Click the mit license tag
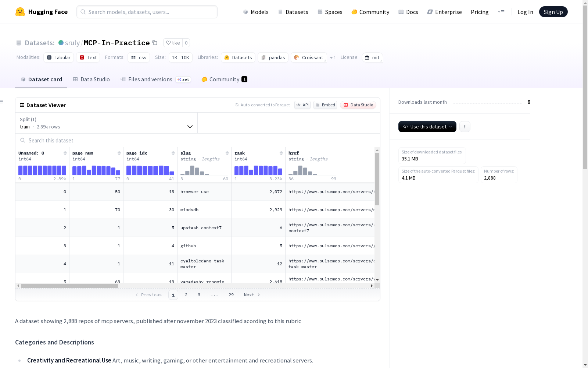The height and width of the screenshot is (368, 588). [x=372, y=57]
